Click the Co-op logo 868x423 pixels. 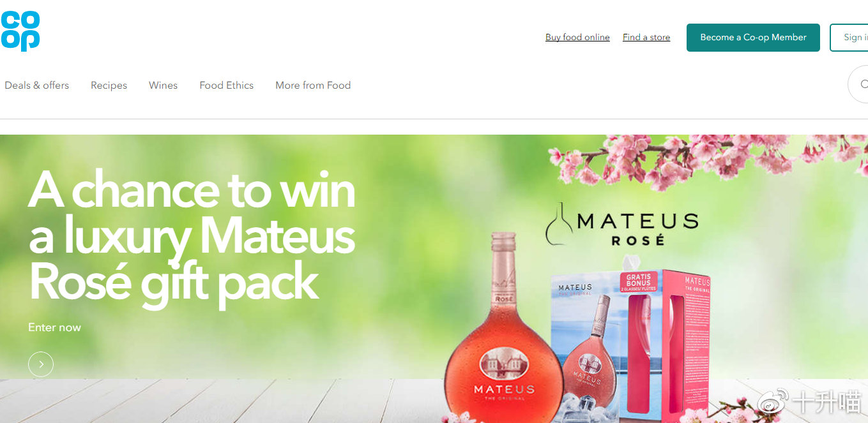pos(20,31)
